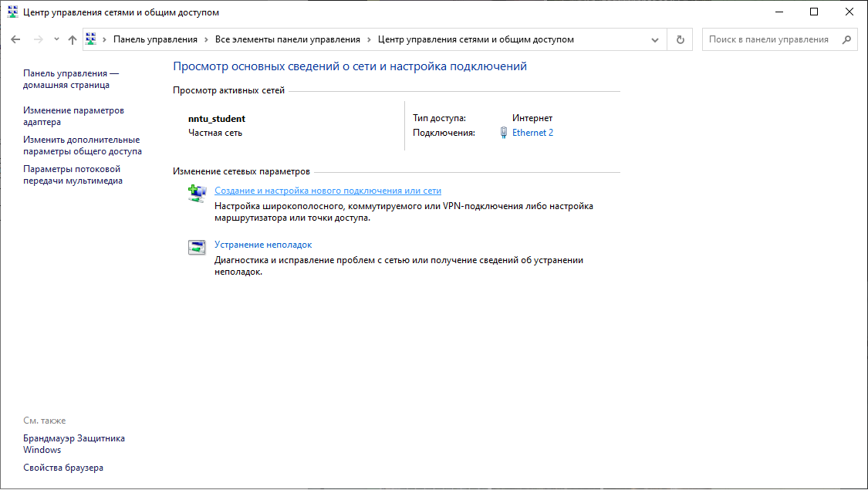Click the search magnifier icon
Image resolution: width=868 pixels, height=490 pixels.
coord(846,40)
